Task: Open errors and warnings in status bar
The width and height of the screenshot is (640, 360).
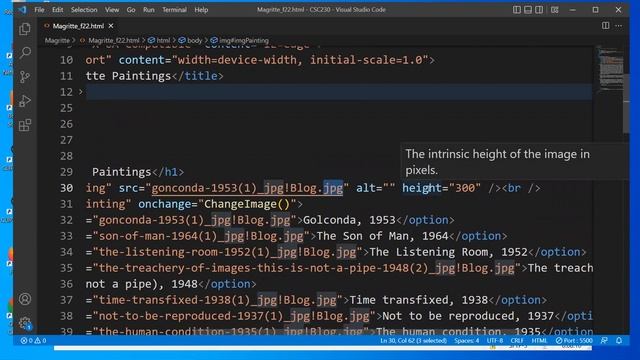Action: pyautogui.click(x=33, y=340)
